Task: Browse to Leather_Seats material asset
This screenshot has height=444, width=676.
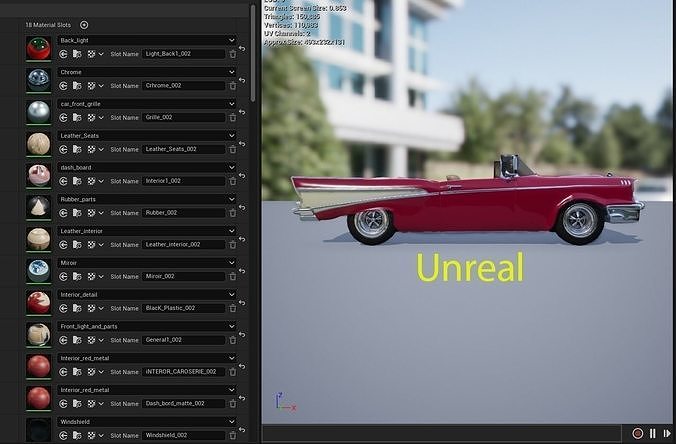Action: 77,149
